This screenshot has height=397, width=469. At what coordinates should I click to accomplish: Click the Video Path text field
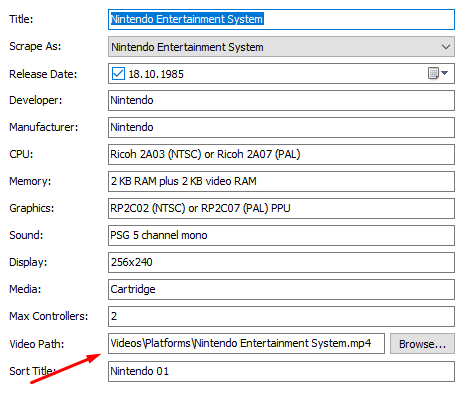[246, 343]
